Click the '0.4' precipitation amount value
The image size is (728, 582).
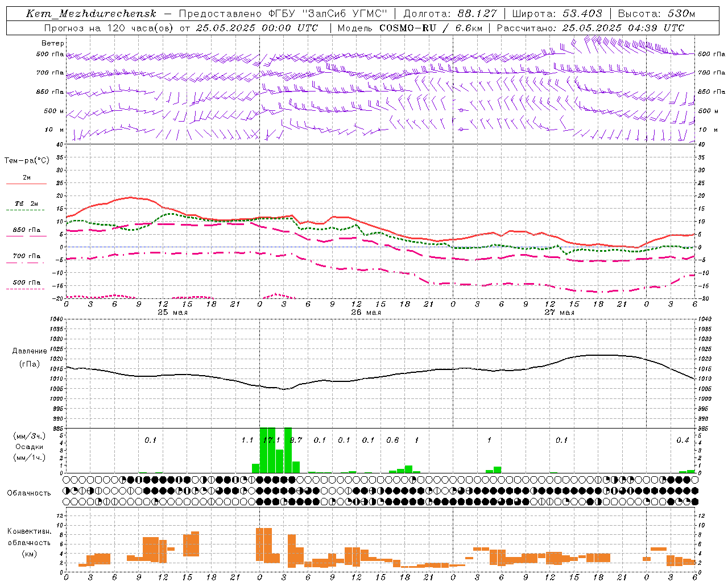click(x=682, y=440)
